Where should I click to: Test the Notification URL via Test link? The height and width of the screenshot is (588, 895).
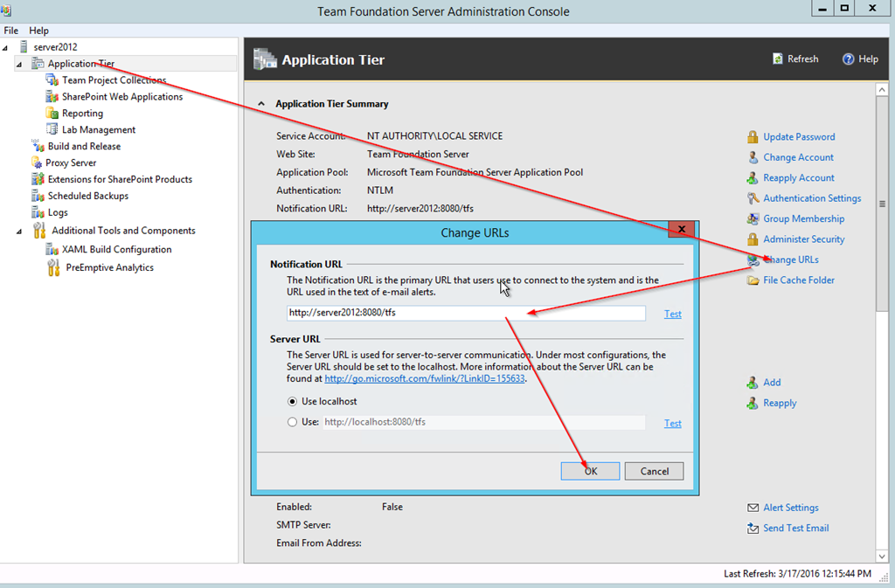pos(672,314)
